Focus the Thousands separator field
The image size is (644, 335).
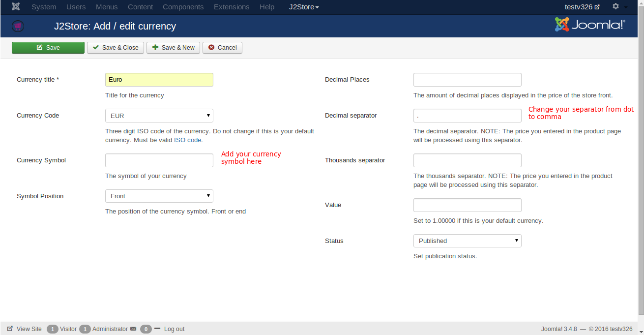pyautogui.click(x=468, y=160)
